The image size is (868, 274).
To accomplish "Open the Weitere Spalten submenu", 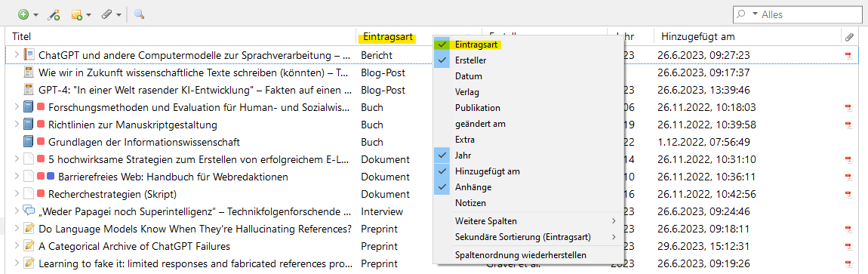I will (x=528, y=221).
